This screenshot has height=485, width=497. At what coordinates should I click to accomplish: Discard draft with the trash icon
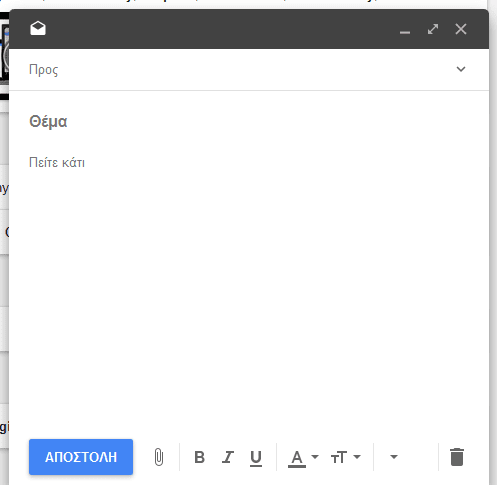tap(457, 457)
